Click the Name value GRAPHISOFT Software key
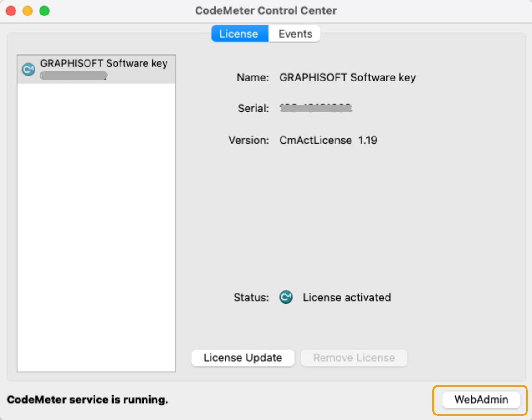Image resolution: width=532 pixels, height=420 pixels. coord(348,77)
